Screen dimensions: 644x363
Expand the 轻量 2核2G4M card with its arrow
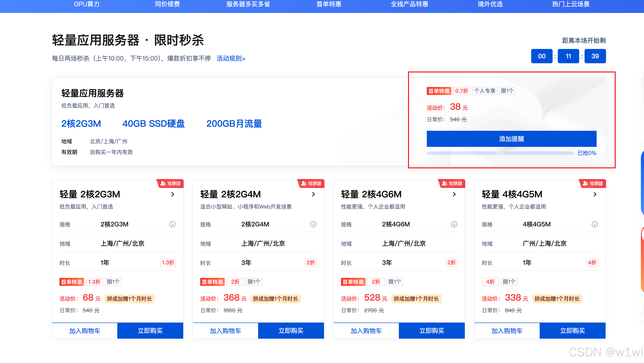coord(314,194)
